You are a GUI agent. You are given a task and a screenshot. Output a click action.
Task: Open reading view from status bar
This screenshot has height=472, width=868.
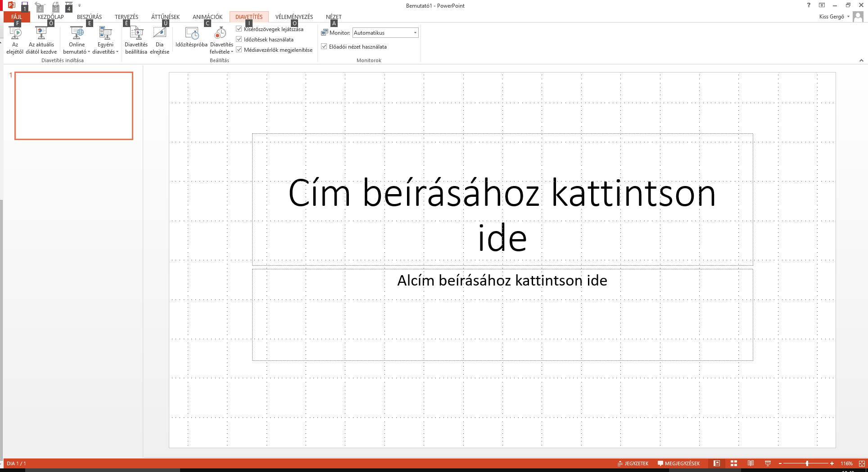point(750,463)
